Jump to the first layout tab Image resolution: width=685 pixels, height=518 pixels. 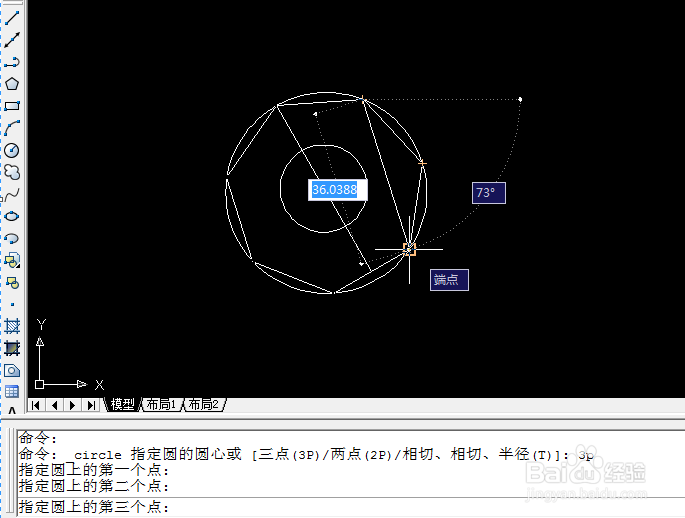[36, 405]
